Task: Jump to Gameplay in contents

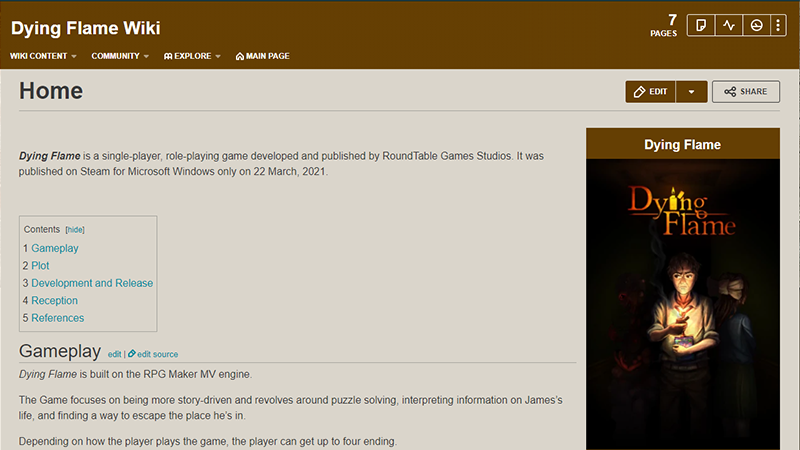Action: tap(55, 248)
